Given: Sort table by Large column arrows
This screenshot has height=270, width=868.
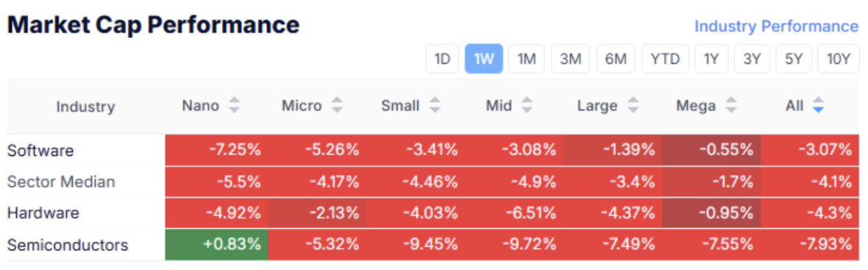Looking at the screenshot, I should point(632,106).
